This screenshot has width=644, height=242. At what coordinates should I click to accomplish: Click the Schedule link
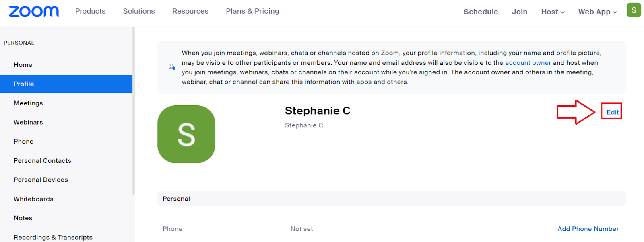[x=481, y=12]
